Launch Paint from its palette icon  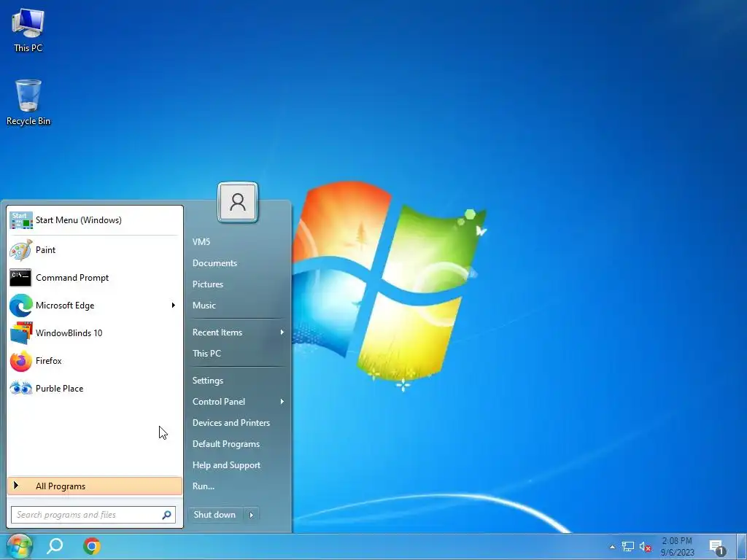(21, 250)
